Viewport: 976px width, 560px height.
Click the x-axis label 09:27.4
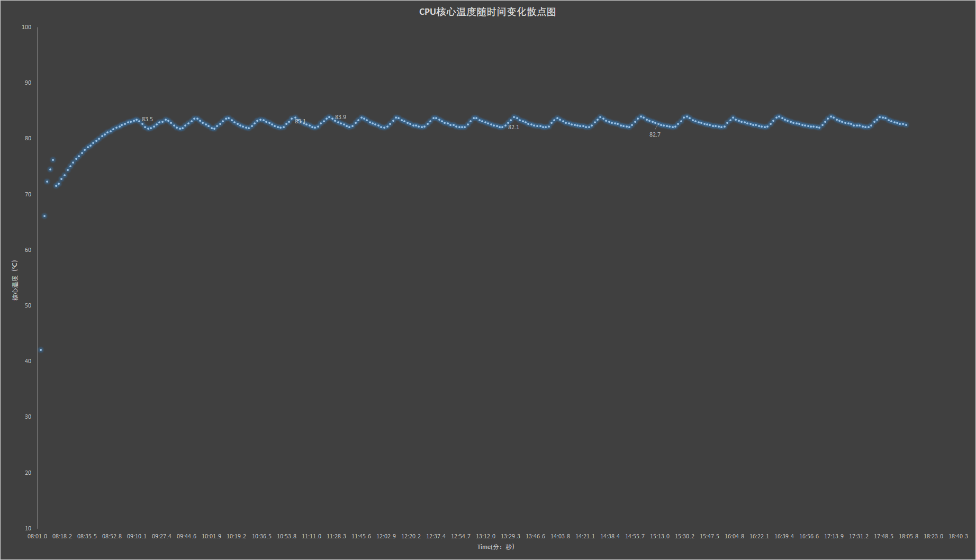[x=161, y=536]
